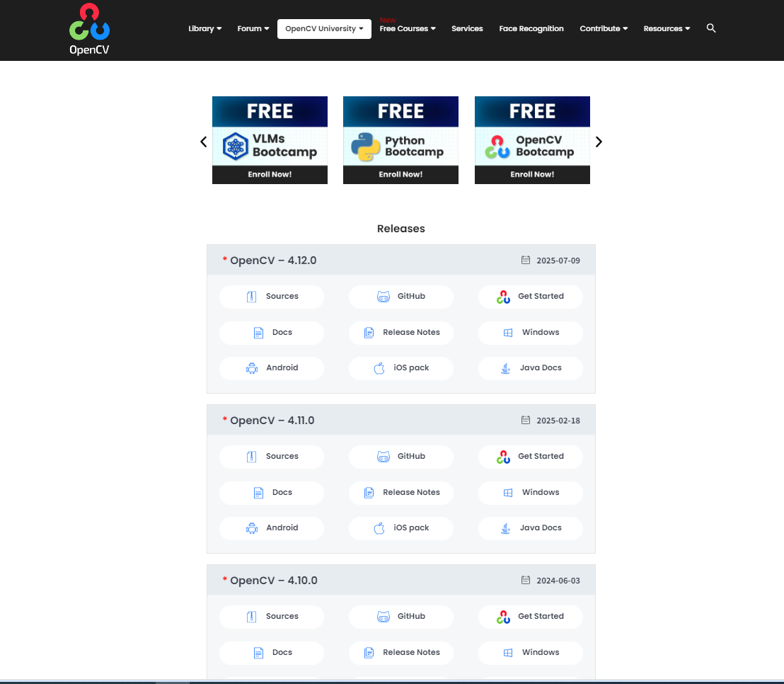Go to previous carousel slide arrow
The width and height of the screenshot is (784, 684).
[x=204, y=142]
